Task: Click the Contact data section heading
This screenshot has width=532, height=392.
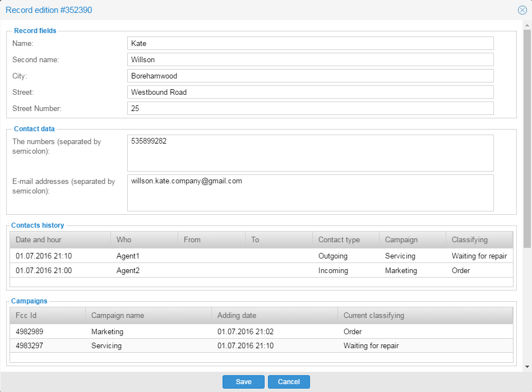Action: coord(34,128)
